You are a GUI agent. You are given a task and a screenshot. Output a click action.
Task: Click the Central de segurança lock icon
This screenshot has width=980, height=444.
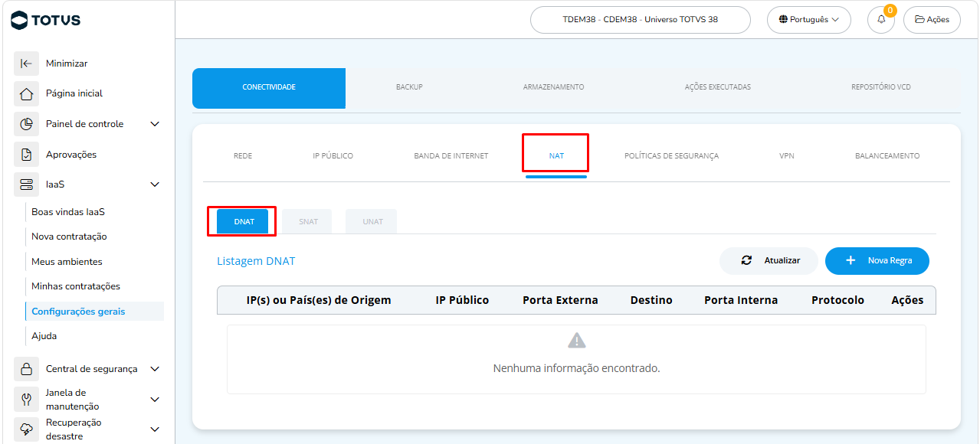point(26,369)
